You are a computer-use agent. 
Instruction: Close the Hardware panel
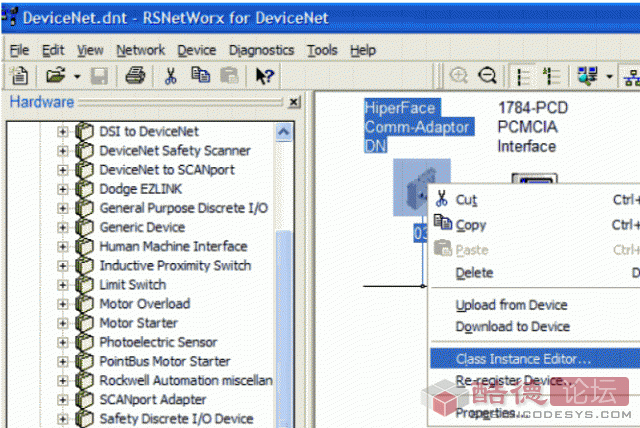[294, 102]
